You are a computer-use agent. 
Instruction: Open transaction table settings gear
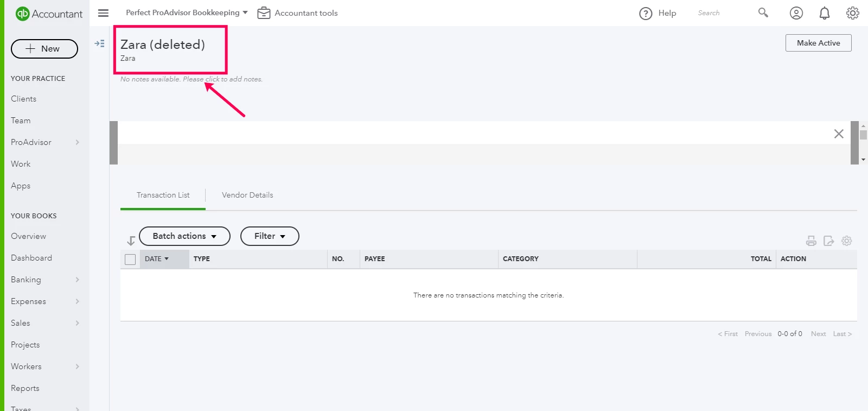click(847, 241)
